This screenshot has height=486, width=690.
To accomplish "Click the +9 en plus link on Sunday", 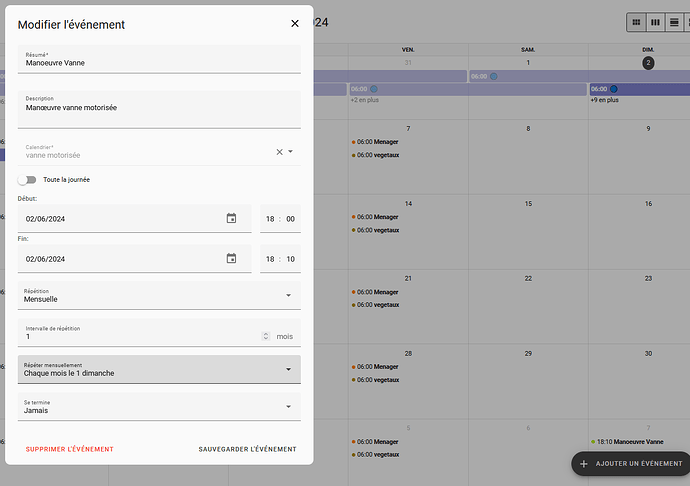I will (x=604, y=100).
